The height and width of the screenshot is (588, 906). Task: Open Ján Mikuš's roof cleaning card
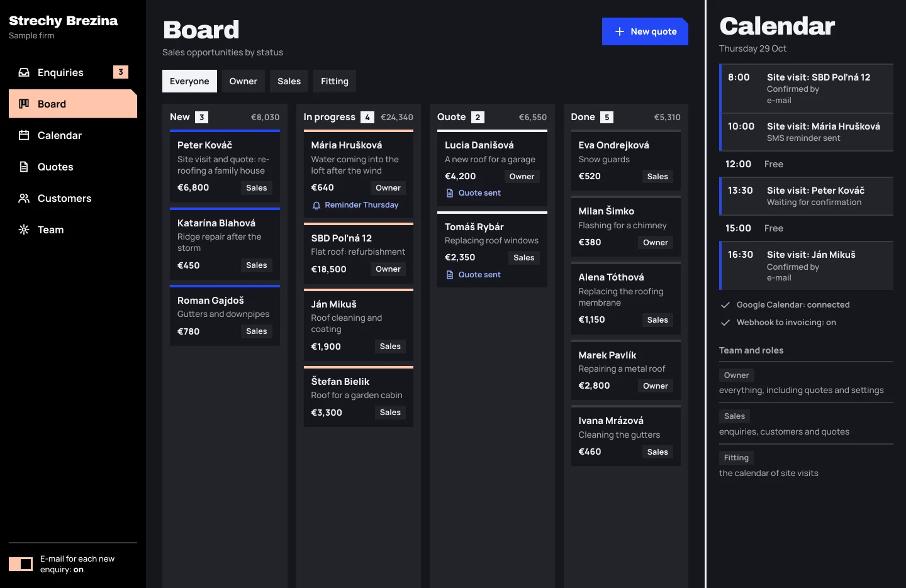click(x=359, y=325)
